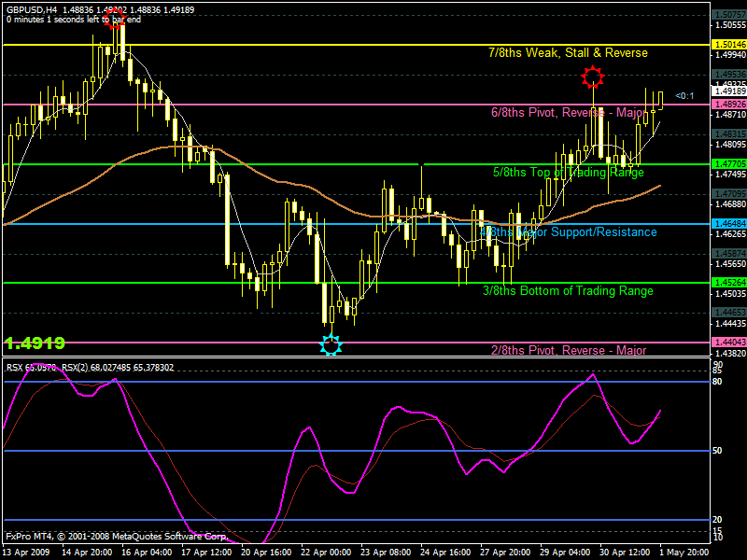The width and height of the screenshot is (747, 560).
Task: Click the red sun marker near 7/8ths line
Action: pyautogui.click(x=115, y=19)
